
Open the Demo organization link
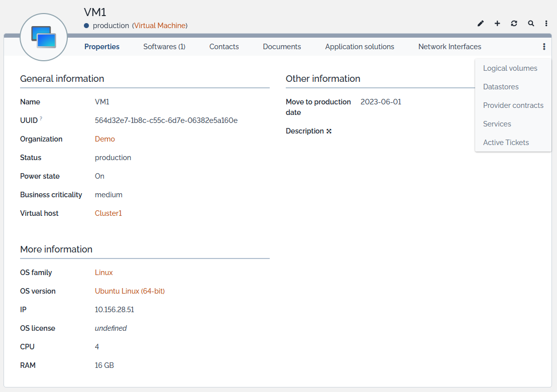(x=104, y=139)
